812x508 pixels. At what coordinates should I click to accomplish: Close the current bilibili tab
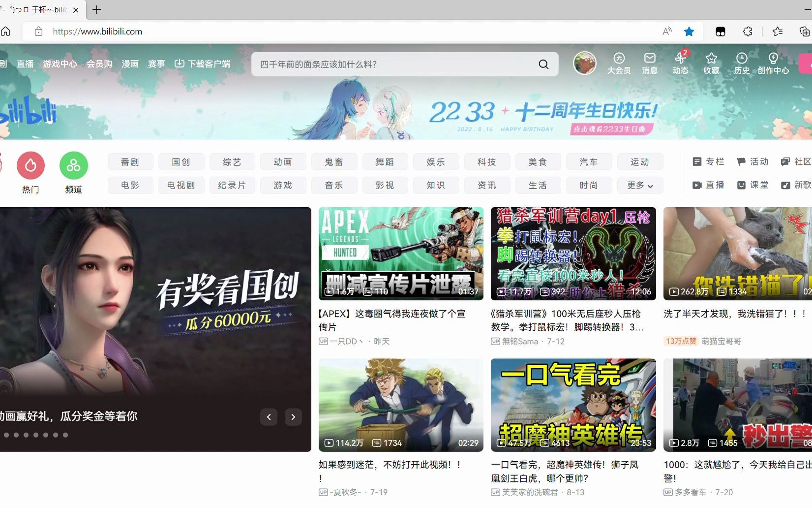click(76, 10)
